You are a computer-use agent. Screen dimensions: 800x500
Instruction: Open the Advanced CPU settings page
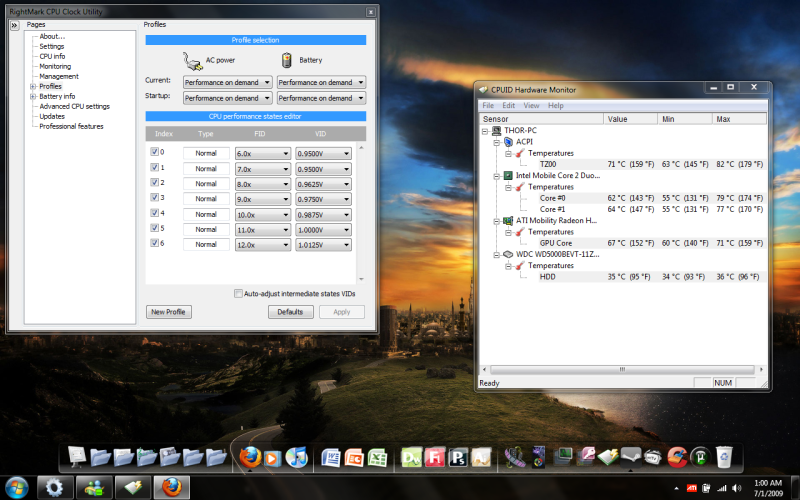(x=74, y=106)
